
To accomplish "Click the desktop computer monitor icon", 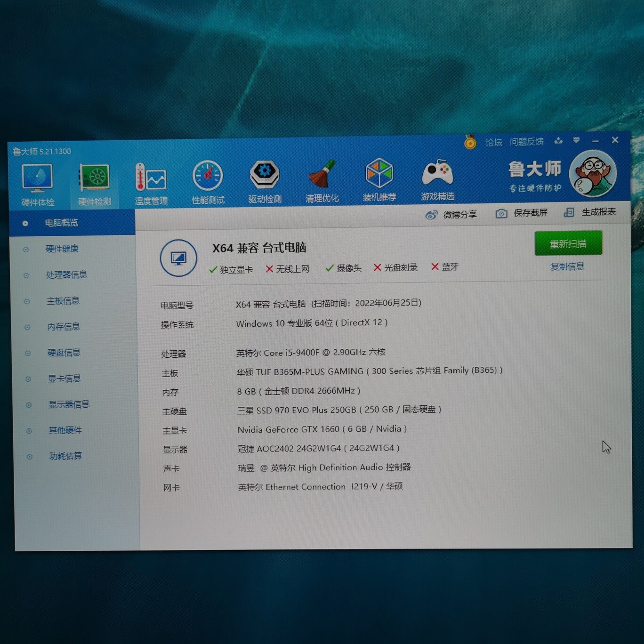I will [x=178, y=258].
